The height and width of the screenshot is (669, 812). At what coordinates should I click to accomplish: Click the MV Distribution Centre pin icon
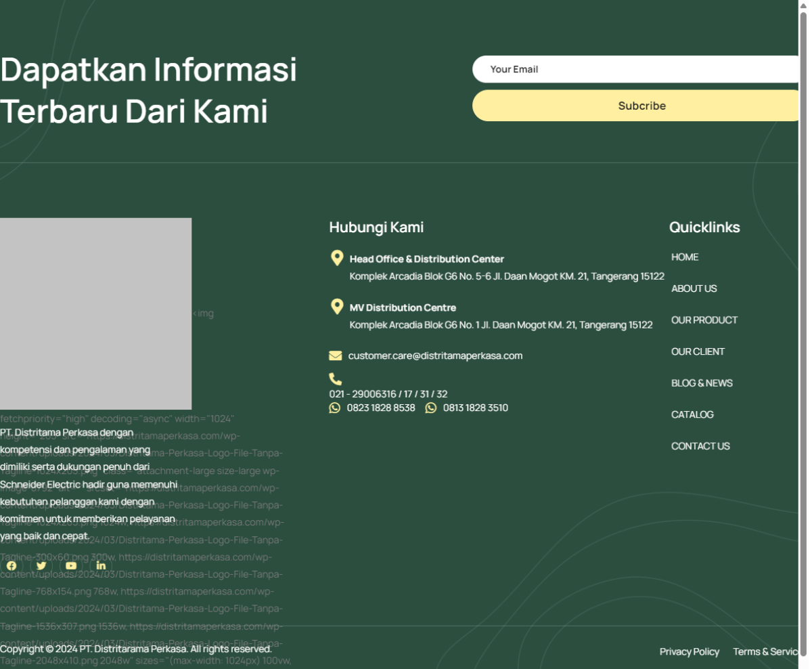click(336, 307)
